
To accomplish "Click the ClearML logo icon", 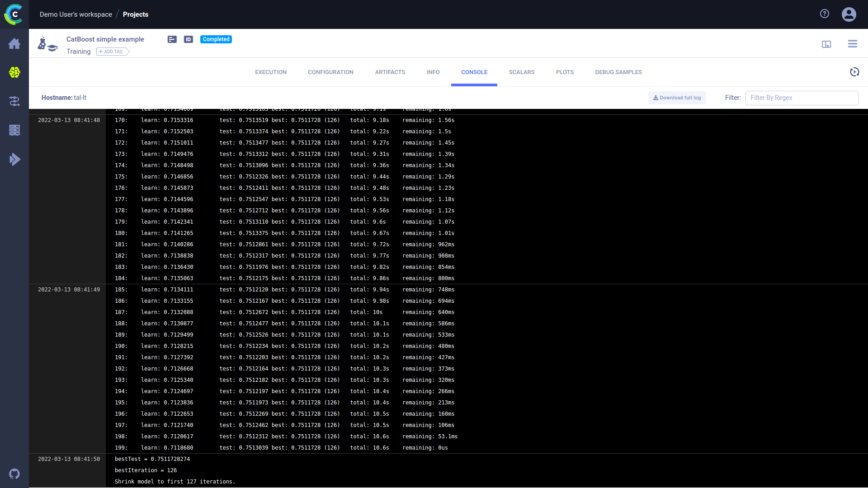I will click(x=14, y=14).
